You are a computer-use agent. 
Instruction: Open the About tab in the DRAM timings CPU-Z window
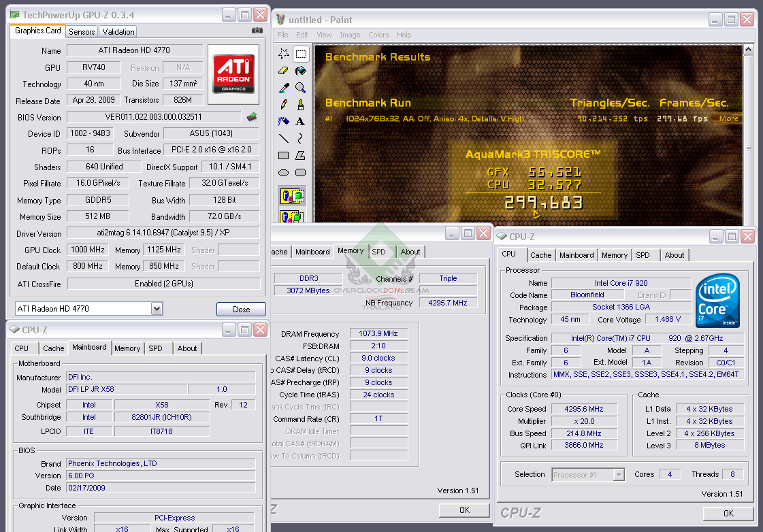(410, 252)
